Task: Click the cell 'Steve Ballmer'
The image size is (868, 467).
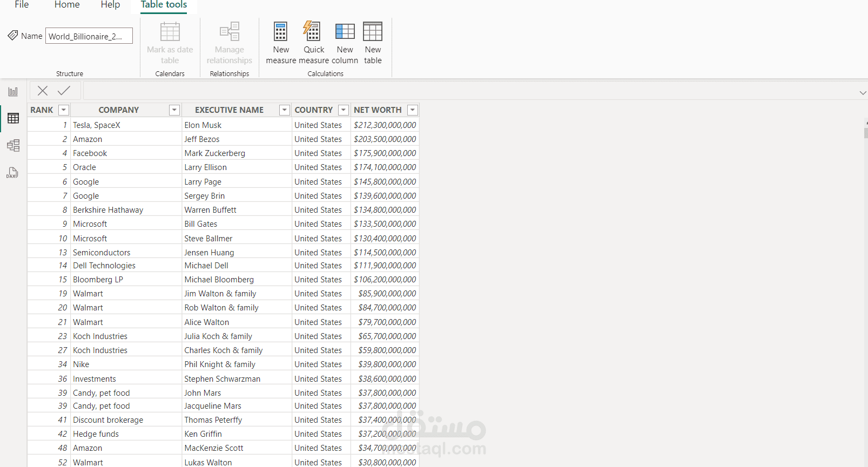Action: 237,239
